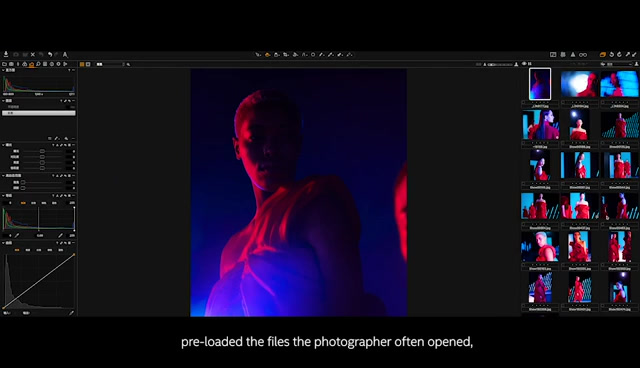Select the highlighted Exposure tool tab
The width and height of the screenshot is (640, 368).
point(31,64)
